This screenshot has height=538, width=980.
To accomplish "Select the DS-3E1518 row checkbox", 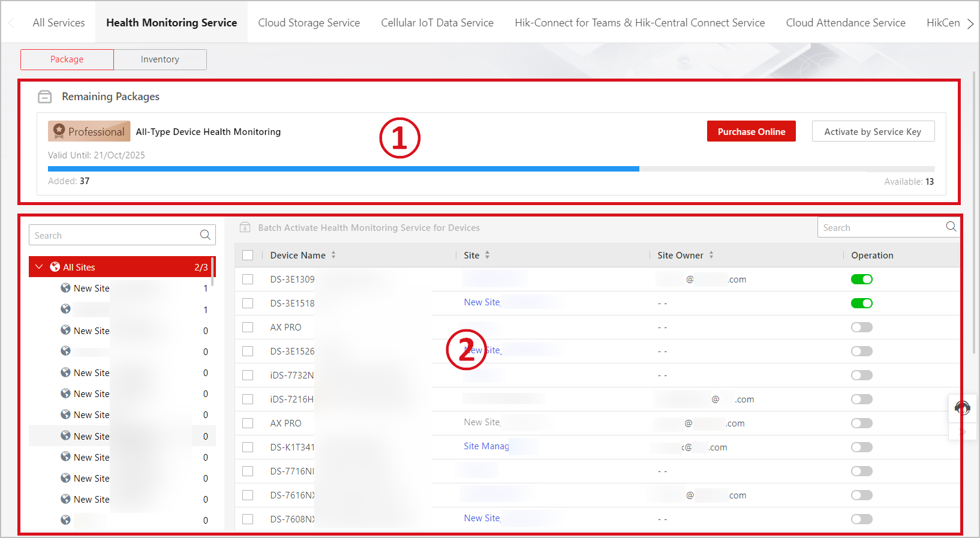I will click(248, 303).
